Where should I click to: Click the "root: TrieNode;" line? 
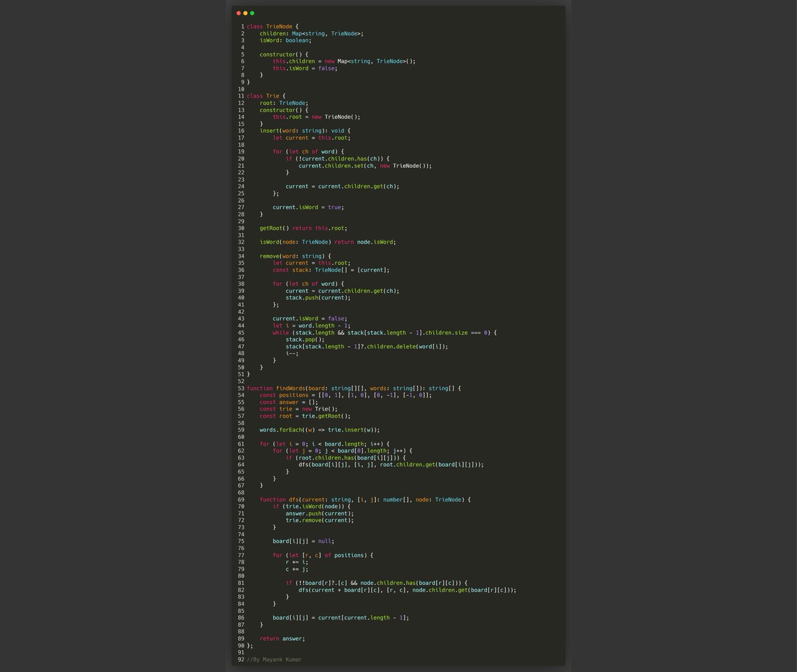pos(284,103)
